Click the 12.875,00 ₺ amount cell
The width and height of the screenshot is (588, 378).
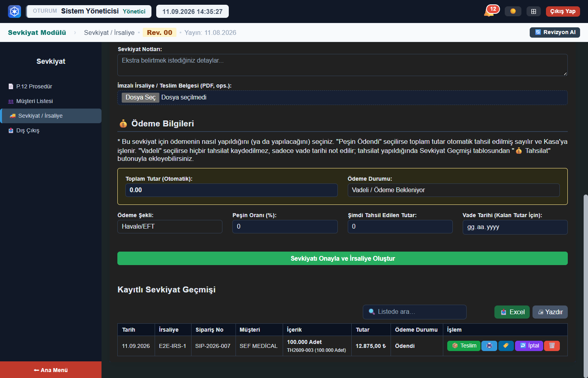[371, 346]
